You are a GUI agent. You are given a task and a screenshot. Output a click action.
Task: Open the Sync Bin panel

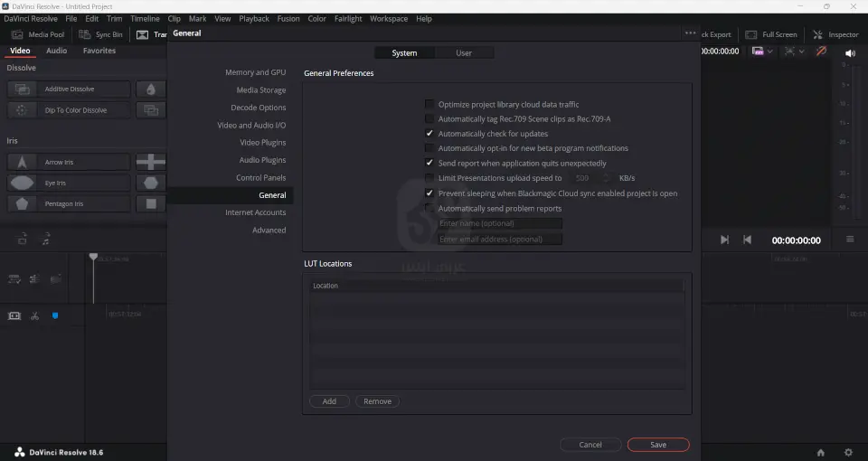(100, 34)
